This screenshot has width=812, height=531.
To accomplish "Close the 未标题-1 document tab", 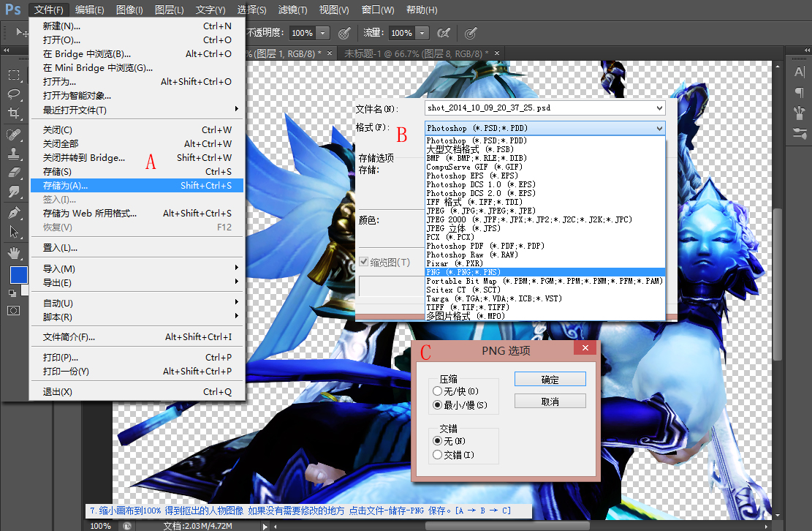I will (x=497, y=53).
